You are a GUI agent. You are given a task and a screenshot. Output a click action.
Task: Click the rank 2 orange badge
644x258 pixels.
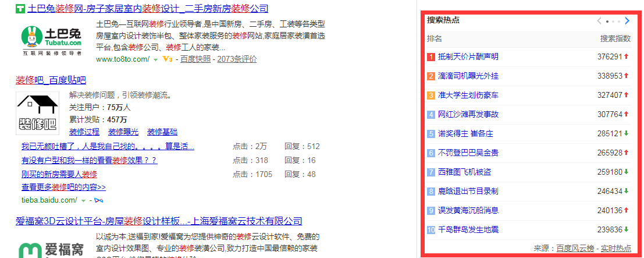click(x=431, y=76)
